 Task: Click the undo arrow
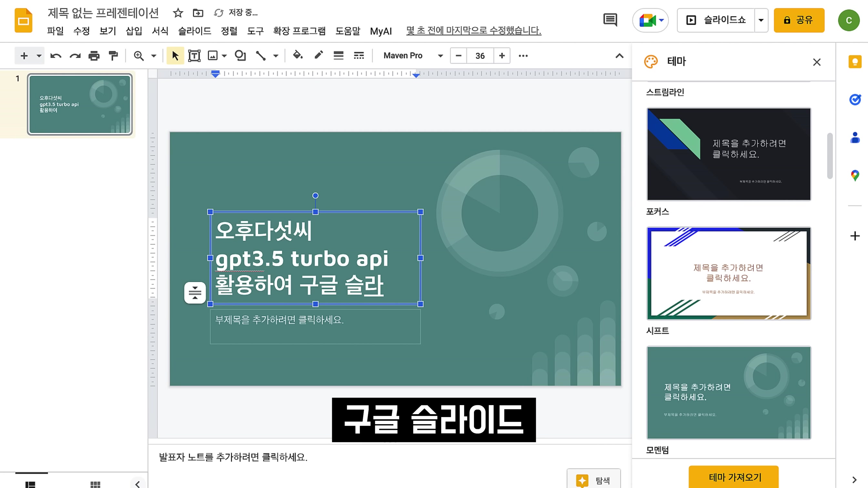(56, 56)
